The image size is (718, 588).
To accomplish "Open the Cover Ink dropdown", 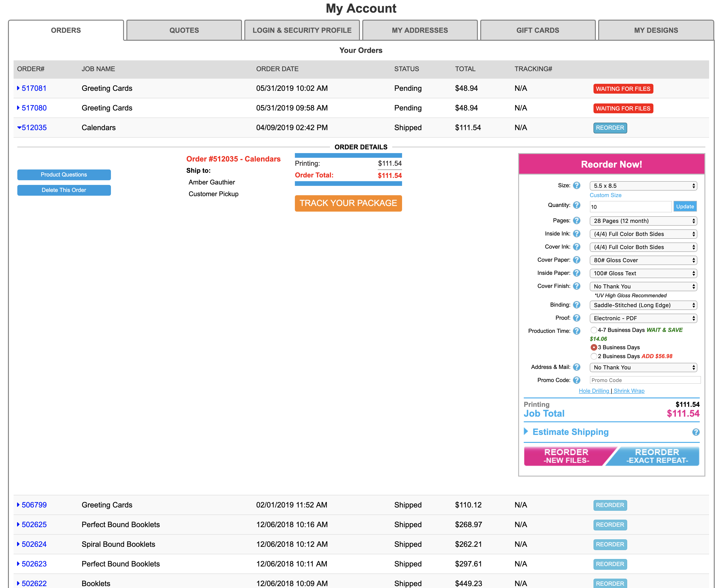I will click(x=643, y=247).
